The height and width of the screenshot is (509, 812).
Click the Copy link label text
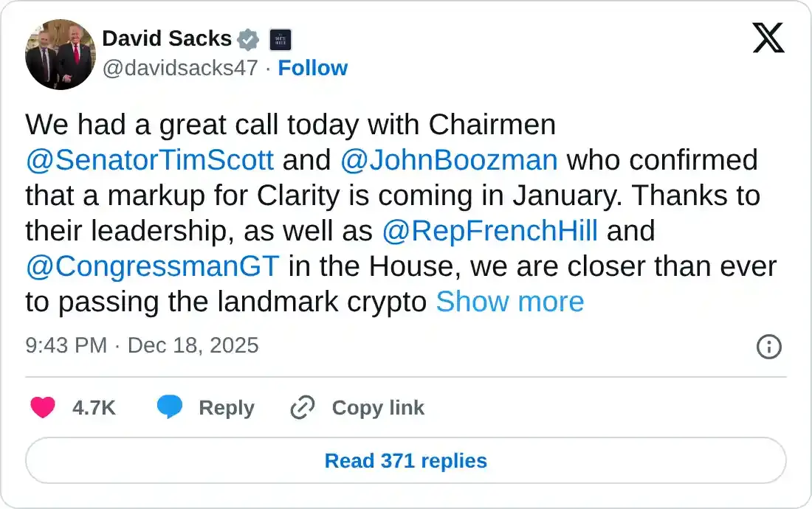(x=378, y=407)
